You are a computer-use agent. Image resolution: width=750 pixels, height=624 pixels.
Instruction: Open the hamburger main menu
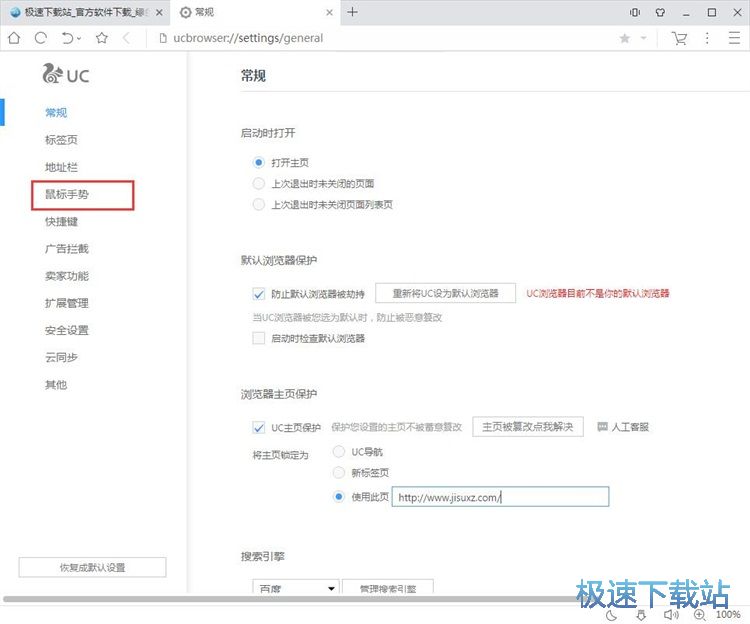(734, 38)
